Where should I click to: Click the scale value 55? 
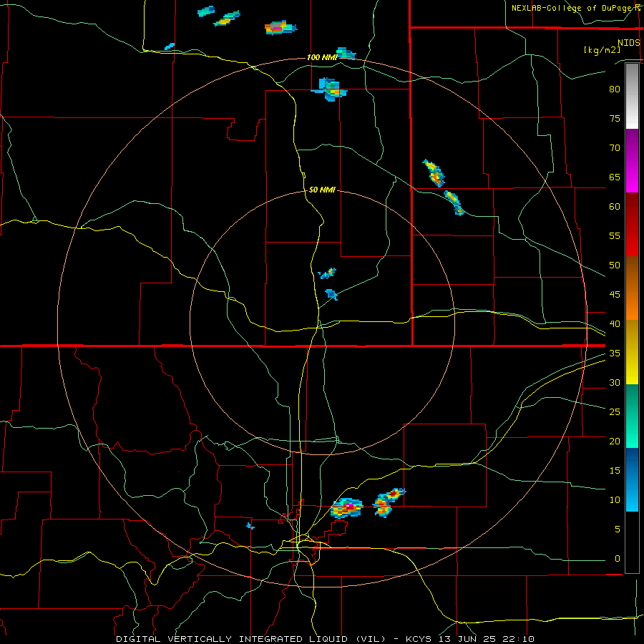[615, 235]
